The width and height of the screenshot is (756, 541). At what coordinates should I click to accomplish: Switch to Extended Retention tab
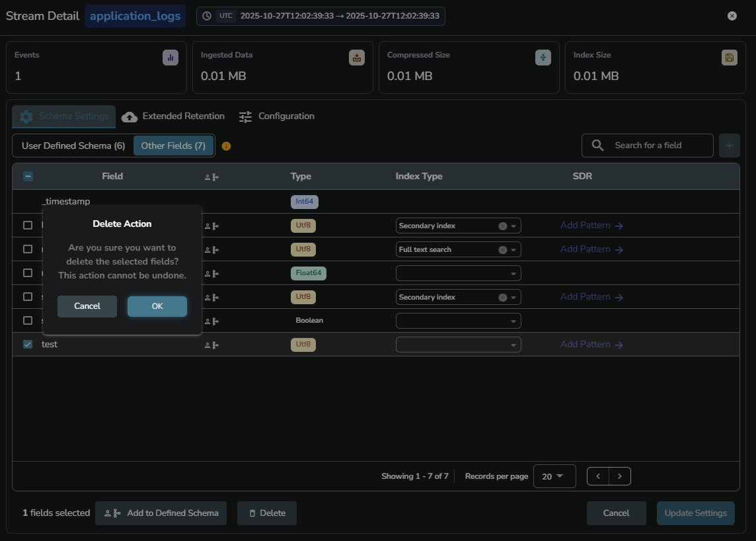(174, 116)
